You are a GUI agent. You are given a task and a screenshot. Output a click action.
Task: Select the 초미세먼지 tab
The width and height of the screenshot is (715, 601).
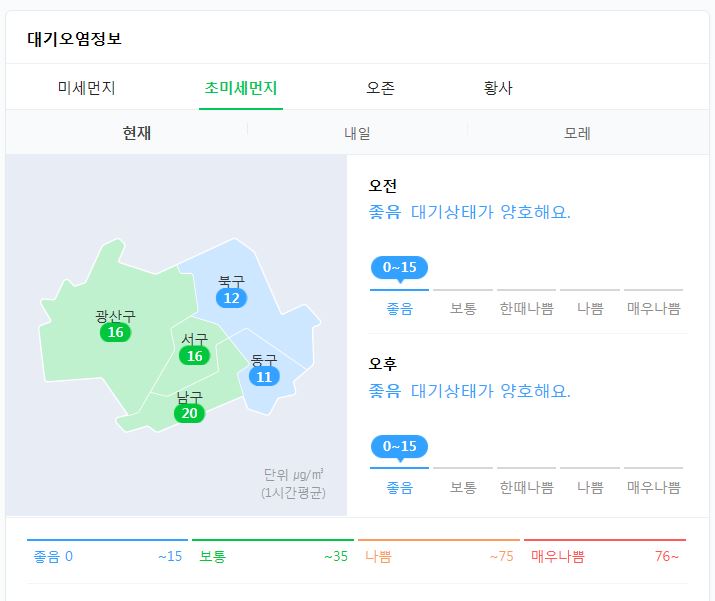(x=241, y=88)
